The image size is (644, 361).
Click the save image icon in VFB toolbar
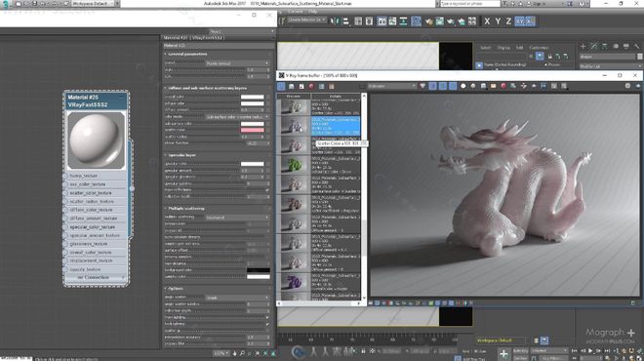[x=483, y=86]
